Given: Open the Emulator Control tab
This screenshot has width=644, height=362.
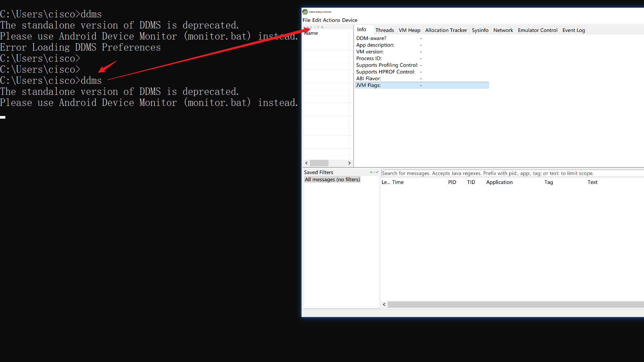Looking at the screenshot, I should point(537,30).
